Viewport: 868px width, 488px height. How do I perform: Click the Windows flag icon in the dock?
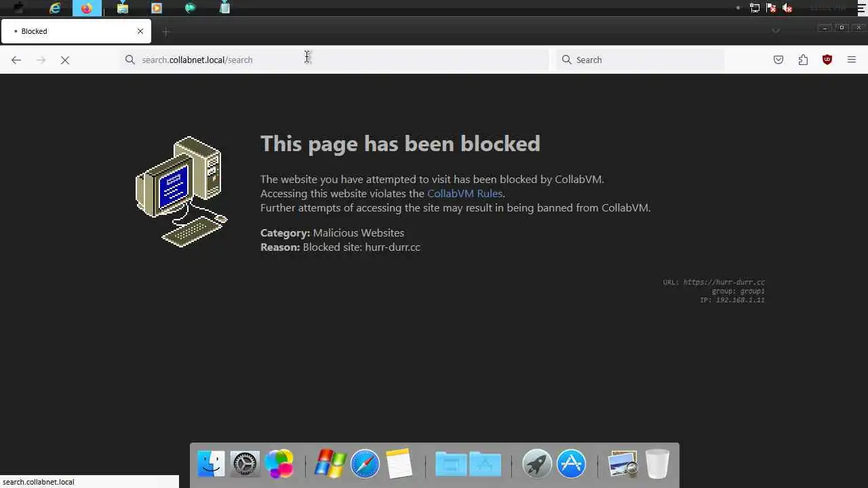[x=330, y=464]
